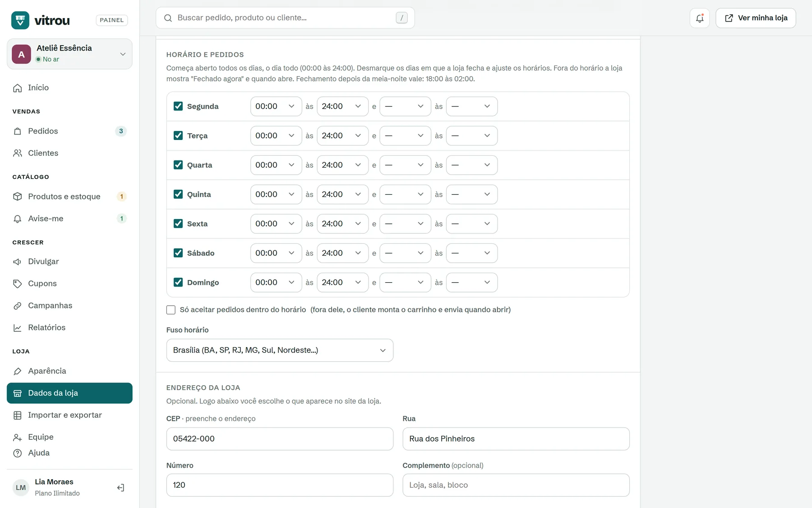
Task: Click the logout icon beside Lia Moraes
Action: 120,488
